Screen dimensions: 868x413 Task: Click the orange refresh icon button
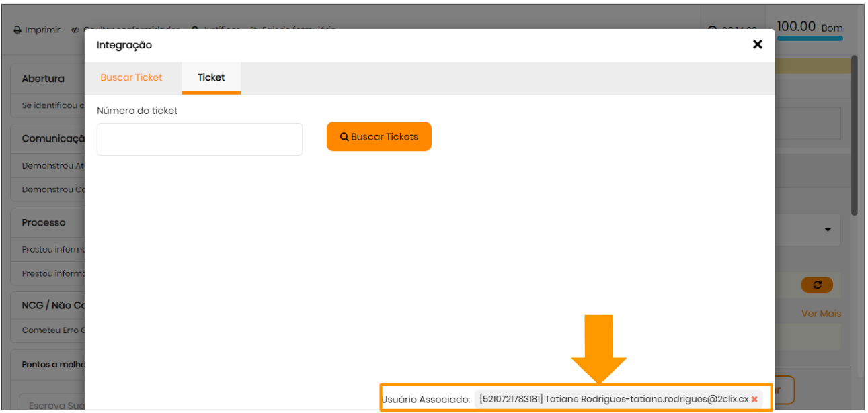(817, 285)
